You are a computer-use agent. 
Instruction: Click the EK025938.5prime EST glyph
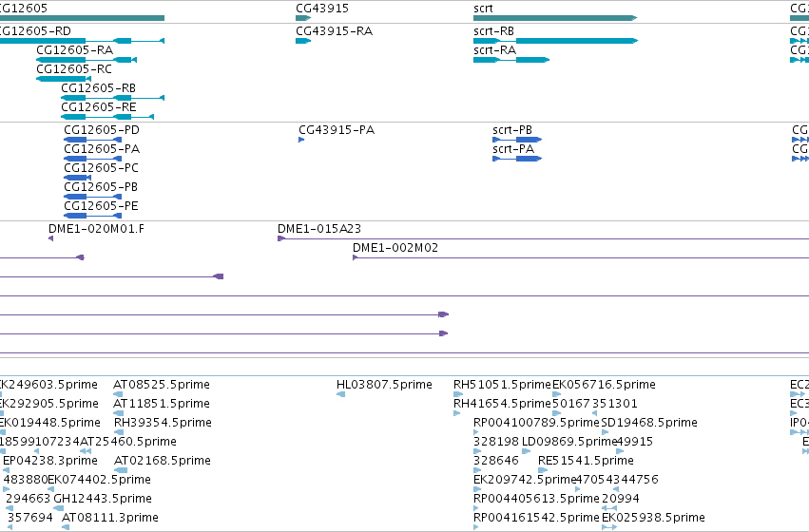coord(609,527)
